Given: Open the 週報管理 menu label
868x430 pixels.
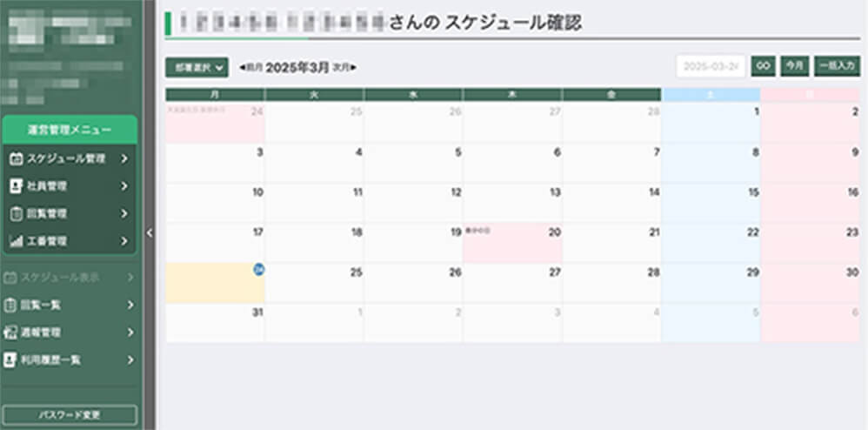Looking at the screenshot, I should pos(40,333).
